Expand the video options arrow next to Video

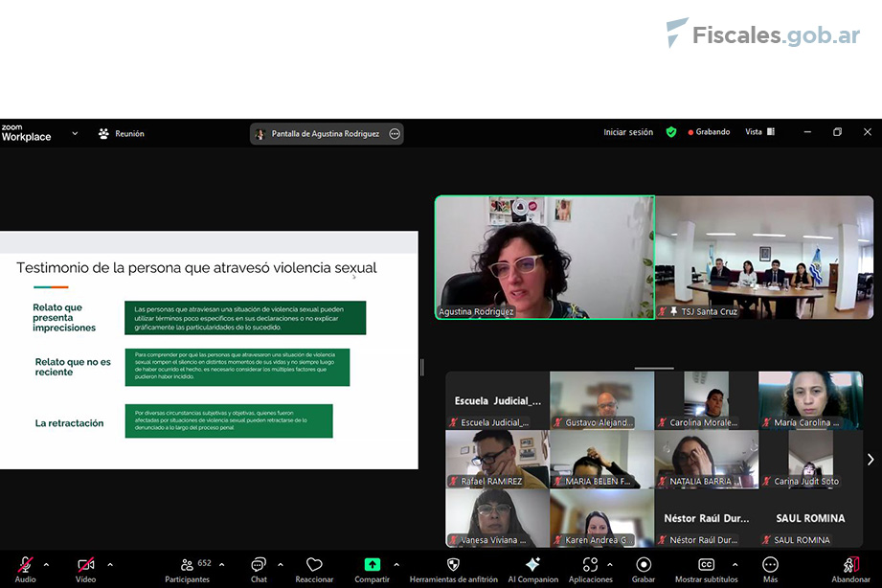[110, 564]
